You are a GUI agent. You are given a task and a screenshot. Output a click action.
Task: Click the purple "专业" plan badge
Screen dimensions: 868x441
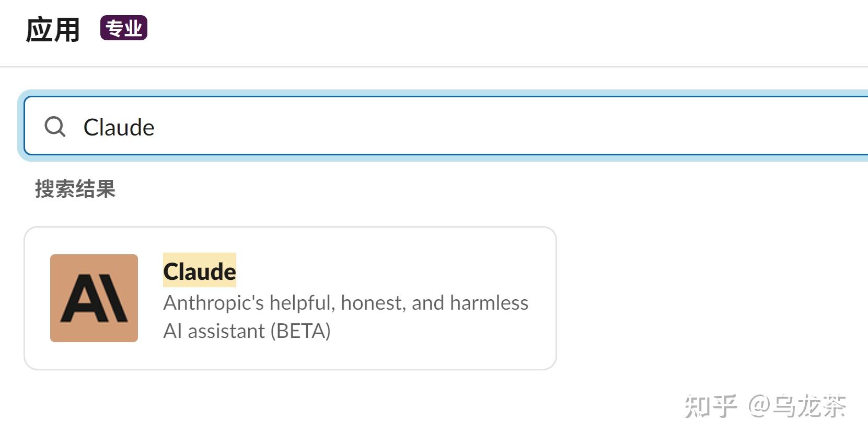pyautogui.click(x=124, y=28)
